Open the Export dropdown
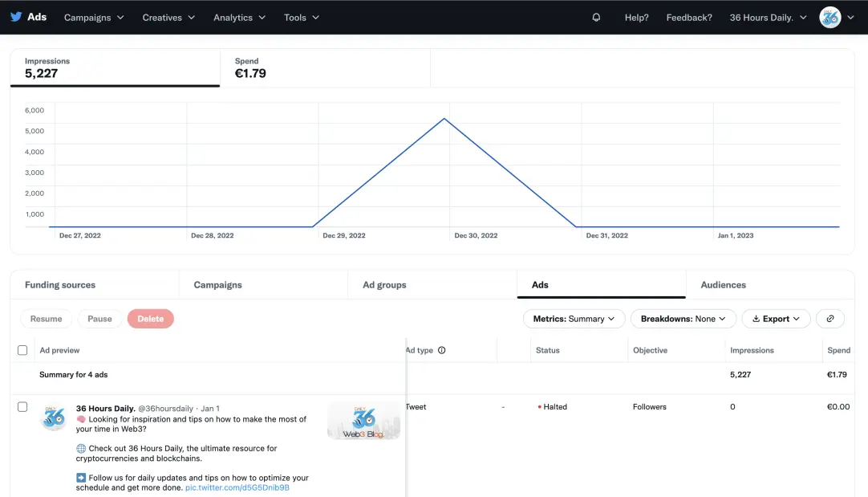 pos(776,319)
